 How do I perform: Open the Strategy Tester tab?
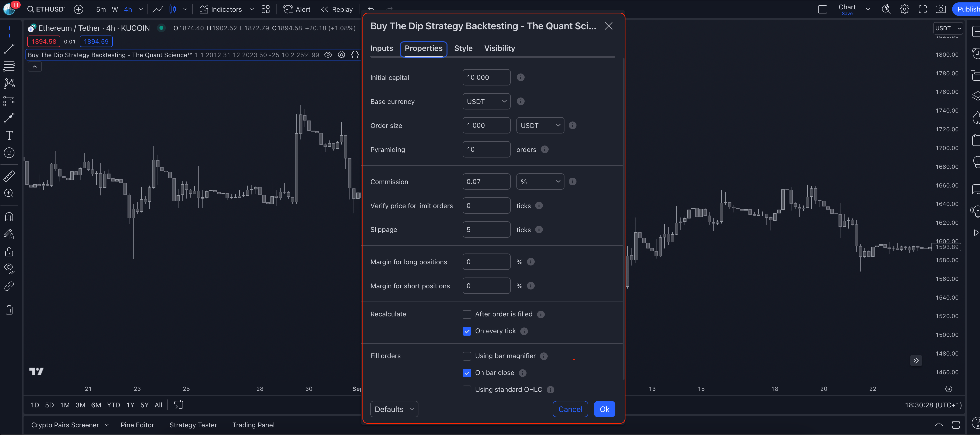(193, 425)
